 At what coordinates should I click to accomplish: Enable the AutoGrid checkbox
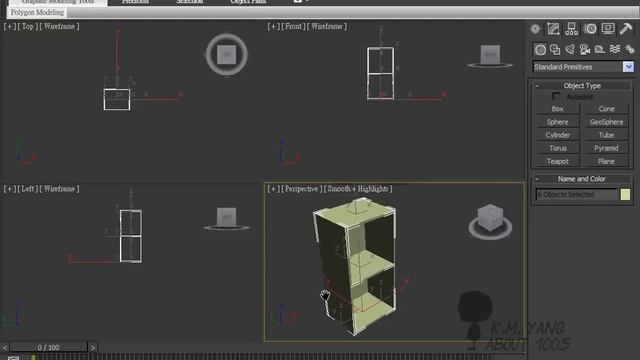point(556,96)
